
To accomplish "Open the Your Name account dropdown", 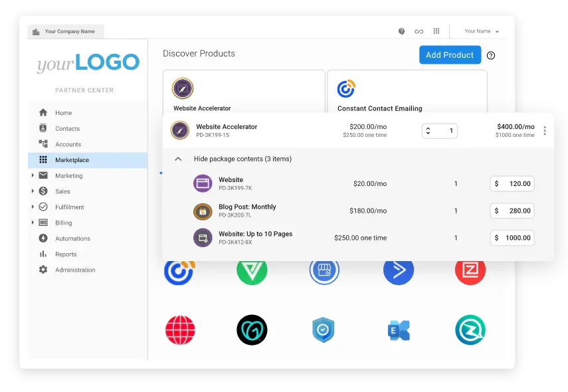I will [482, 31].
